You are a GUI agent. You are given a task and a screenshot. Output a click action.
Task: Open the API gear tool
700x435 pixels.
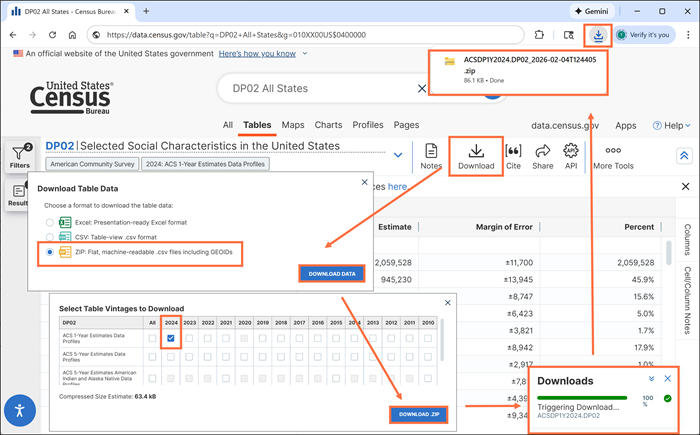571,156
